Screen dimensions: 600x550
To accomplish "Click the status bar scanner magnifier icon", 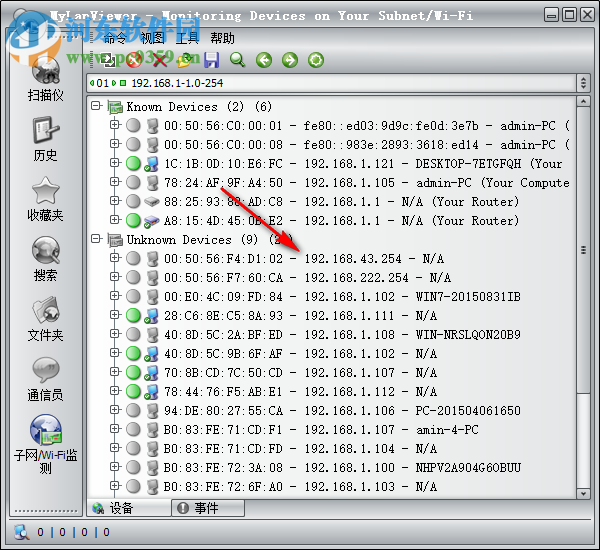I will [22, 532].
